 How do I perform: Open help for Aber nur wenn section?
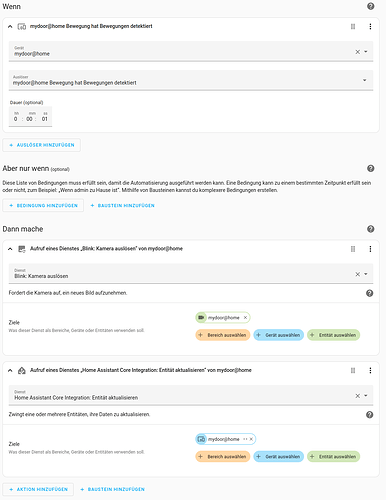pos(370,168)
